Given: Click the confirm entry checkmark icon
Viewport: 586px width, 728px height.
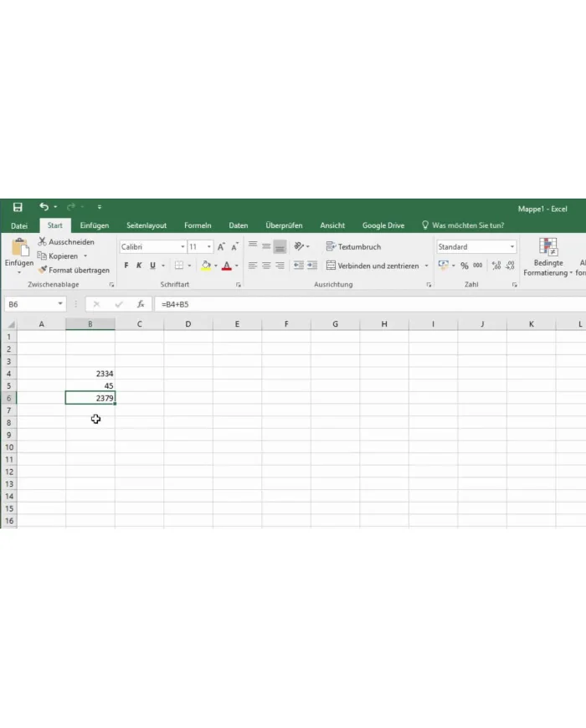Looking at the screenshot, I should (119, 304).
